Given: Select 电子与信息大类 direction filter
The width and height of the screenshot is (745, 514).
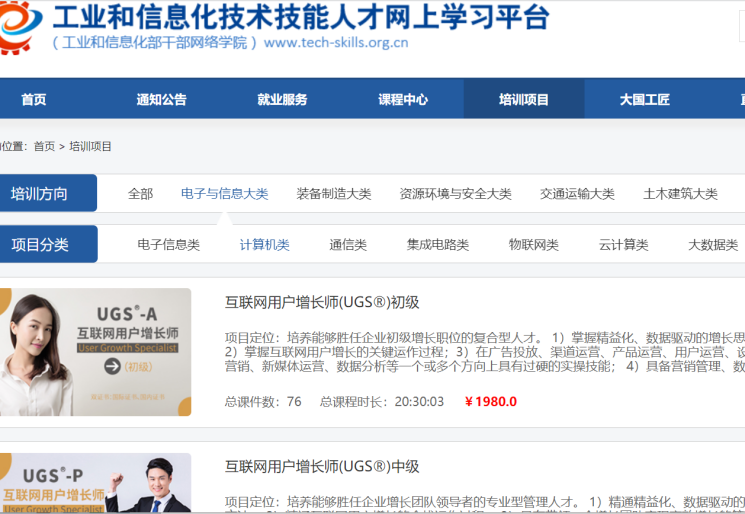Looking at the screenshot, I should tap(225, 194).
